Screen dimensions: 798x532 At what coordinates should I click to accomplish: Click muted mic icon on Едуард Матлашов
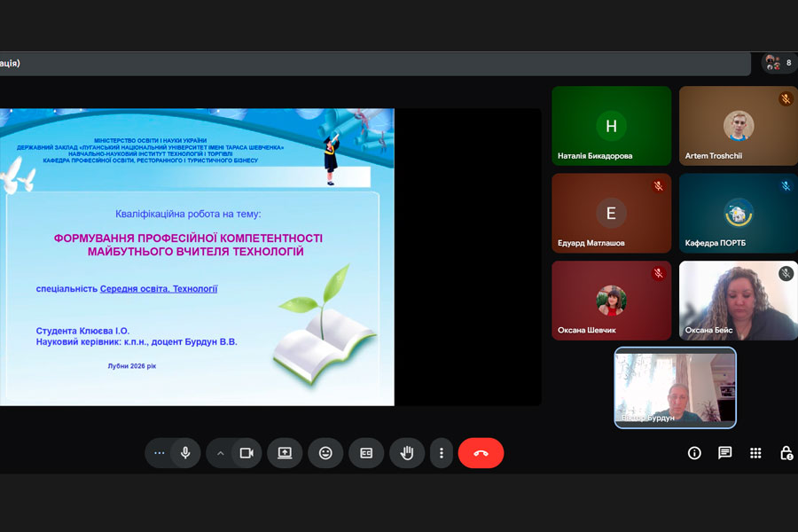[x=659, y=186]
